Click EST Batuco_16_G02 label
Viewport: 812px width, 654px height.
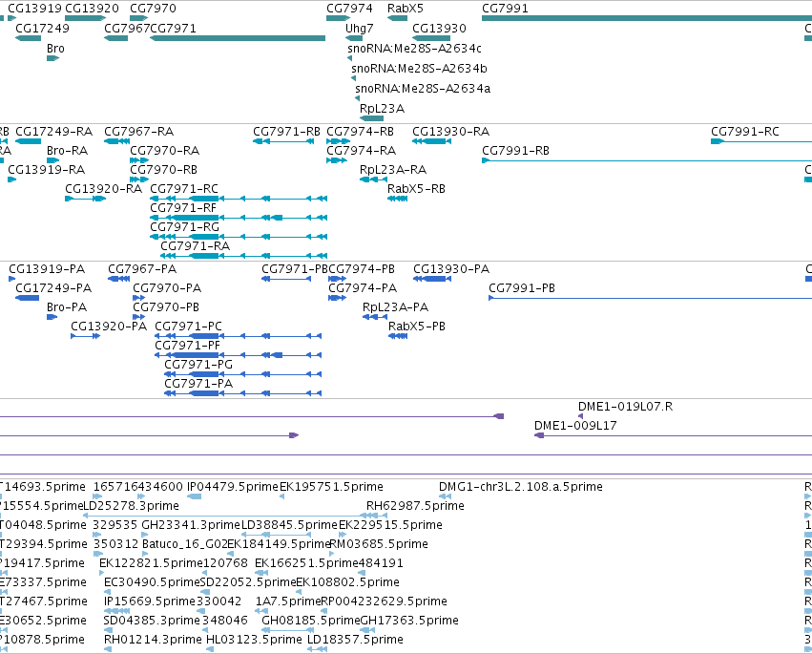(x=185, y=544)
